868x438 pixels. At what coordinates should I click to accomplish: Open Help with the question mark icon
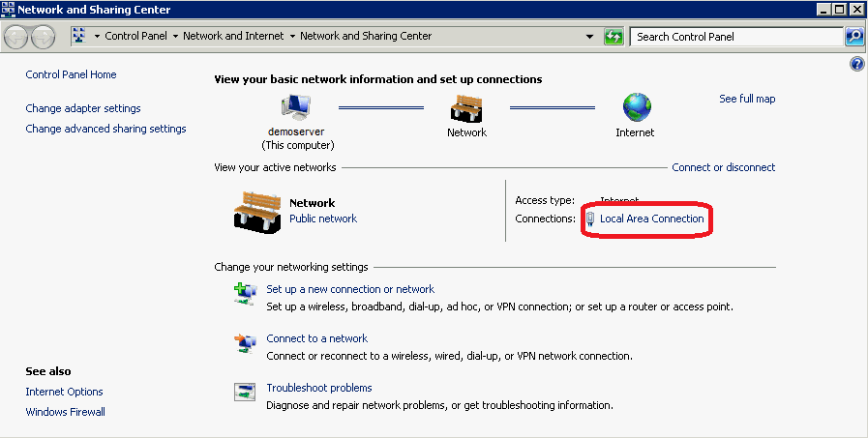pyautogui.click(x=856, y=65)
